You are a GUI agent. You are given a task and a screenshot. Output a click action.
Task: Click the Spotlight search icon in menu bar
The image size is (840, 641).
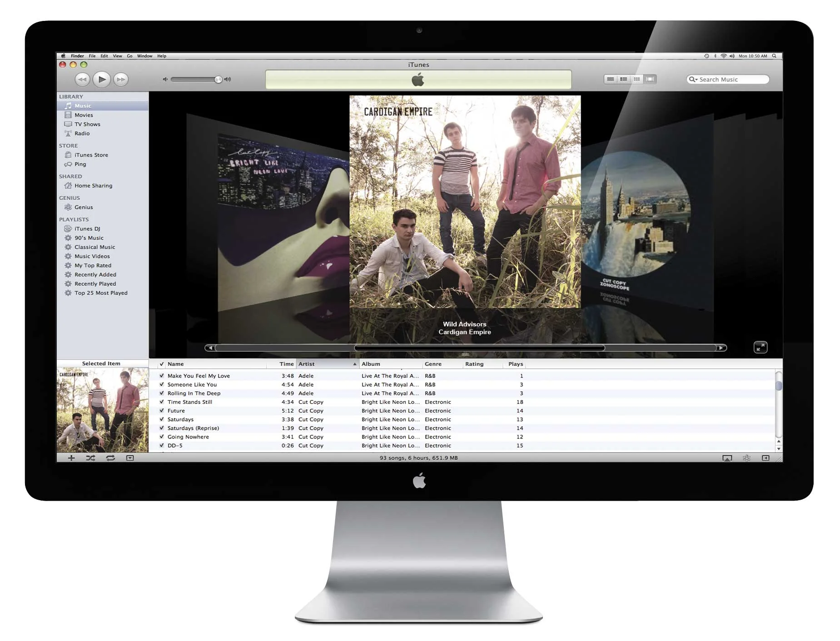click(x=774, y=56)
